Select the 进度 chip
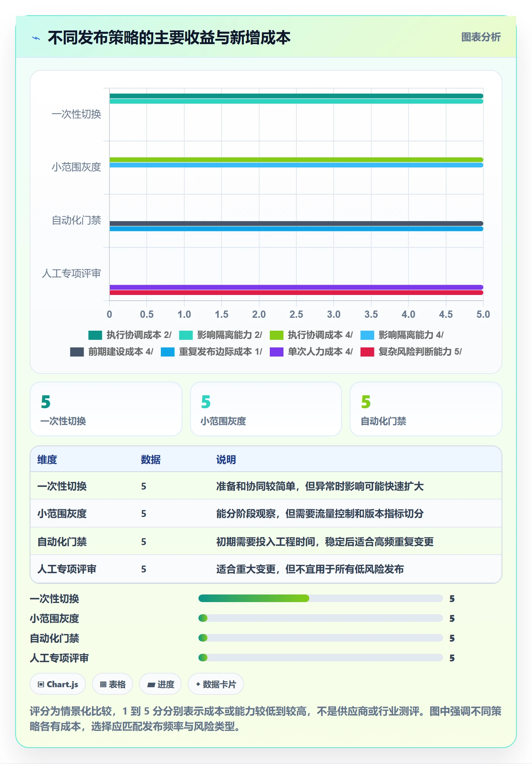532x764 pixels. coord(160,684)
